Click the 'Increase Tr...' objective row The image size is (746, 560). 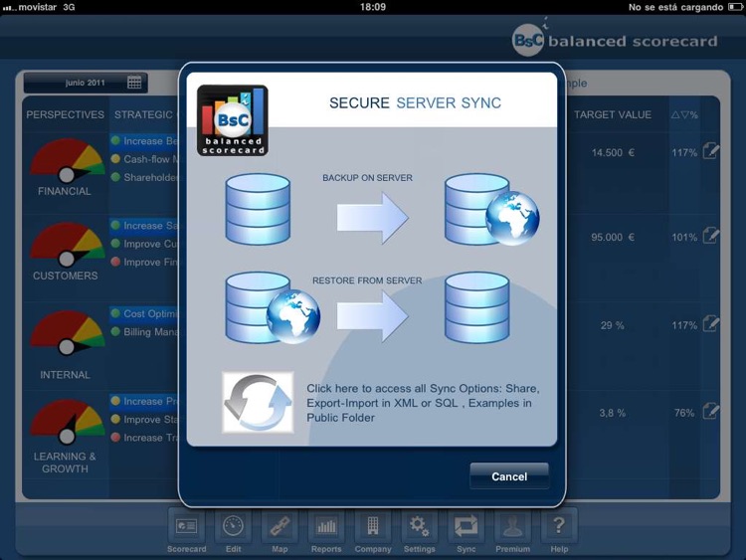point(144,438)
